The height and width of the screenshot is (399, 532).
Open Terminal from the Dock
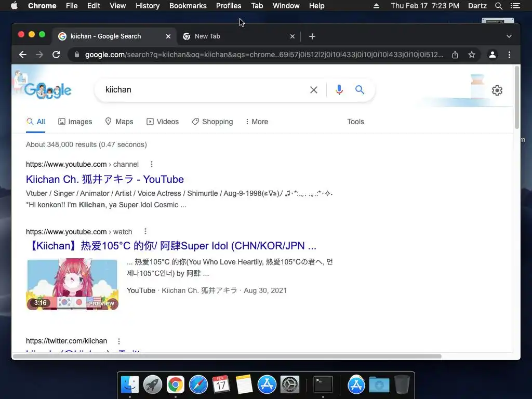(323, 385)
